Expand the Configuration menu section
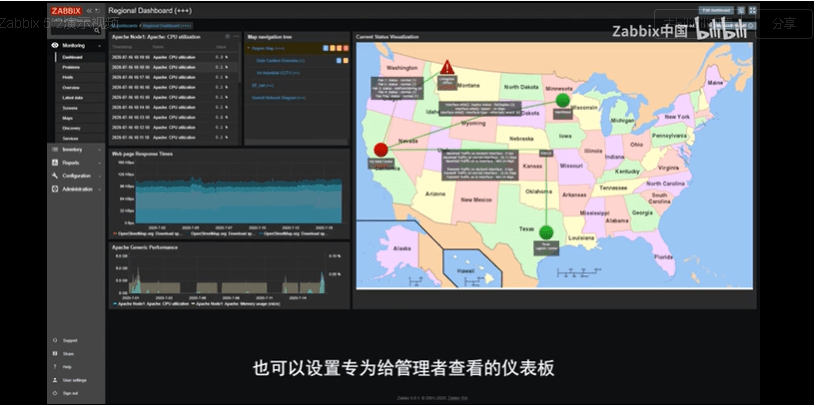Image resolution: width=814 pixels, height=405 pixels. [x=76, y=175]
